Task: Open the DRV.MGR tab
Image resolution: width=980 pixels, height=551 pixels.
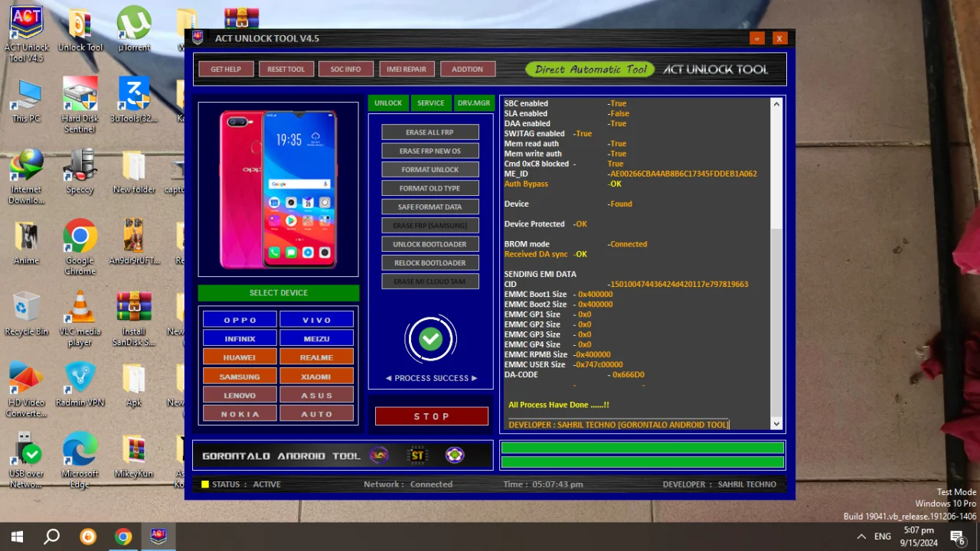Action: 473,103
